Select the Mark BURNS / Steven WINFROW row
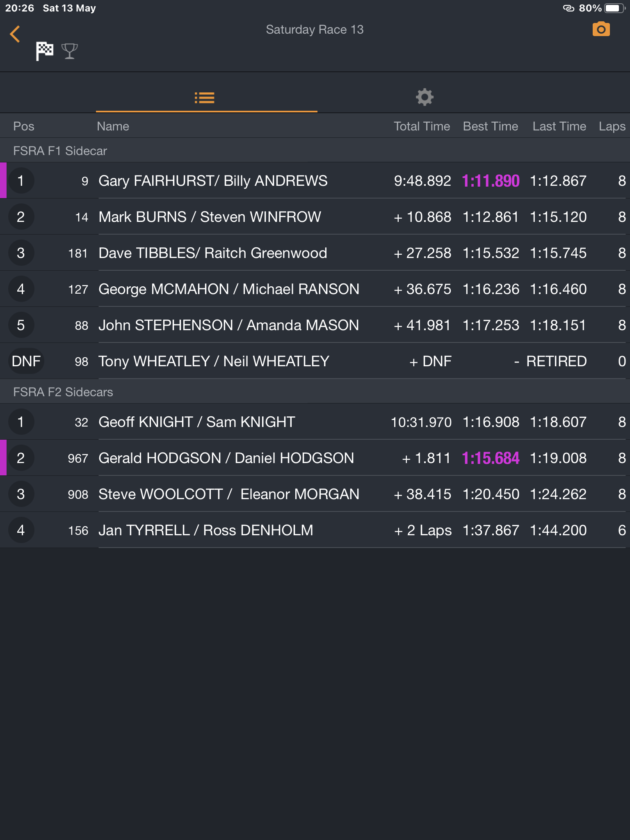 [315, 217]
